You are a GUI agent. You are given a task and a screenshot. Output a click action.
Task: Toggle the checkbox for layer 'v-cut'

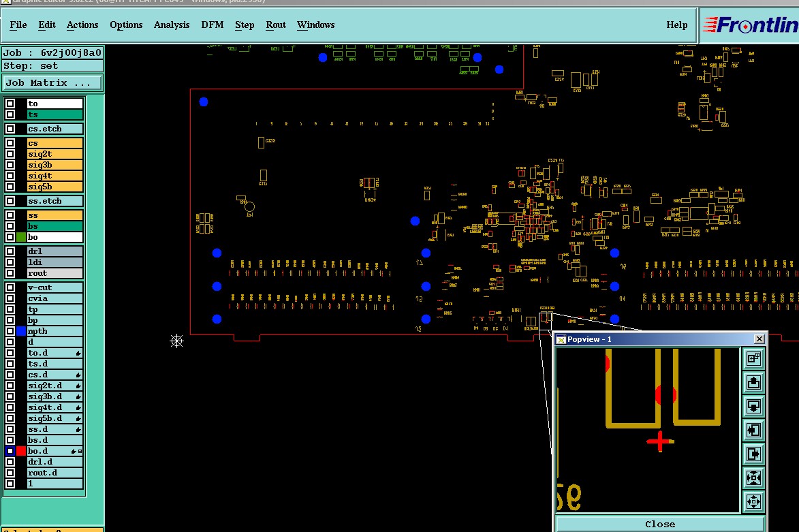point(10,287)
